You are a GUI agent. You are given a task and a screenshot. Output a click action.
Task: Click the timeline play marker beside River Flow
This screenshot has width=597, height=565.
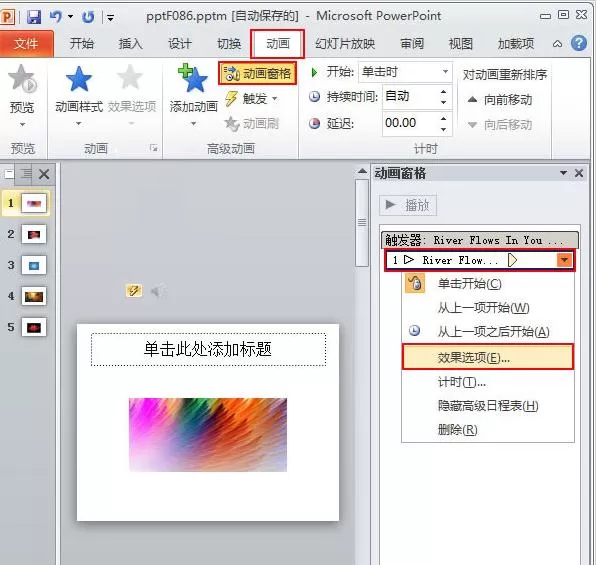click(512, 260)
